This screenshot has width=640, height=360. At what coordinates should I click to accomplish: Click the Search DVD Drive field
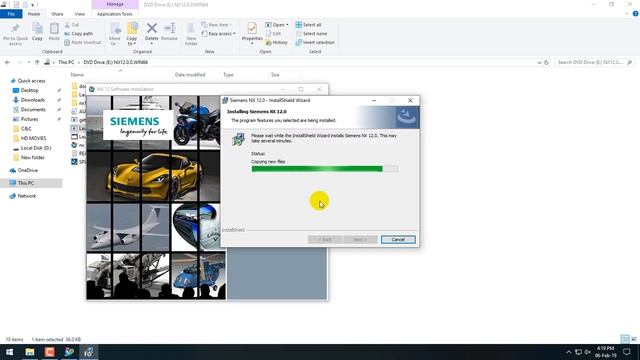(x=594, y=62)
